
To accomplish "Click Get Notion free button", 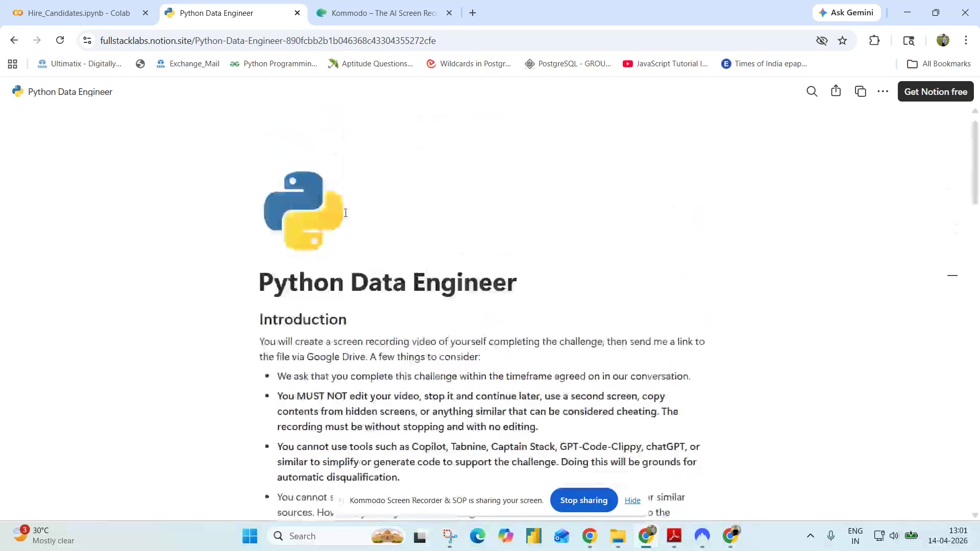I will 936,91.
